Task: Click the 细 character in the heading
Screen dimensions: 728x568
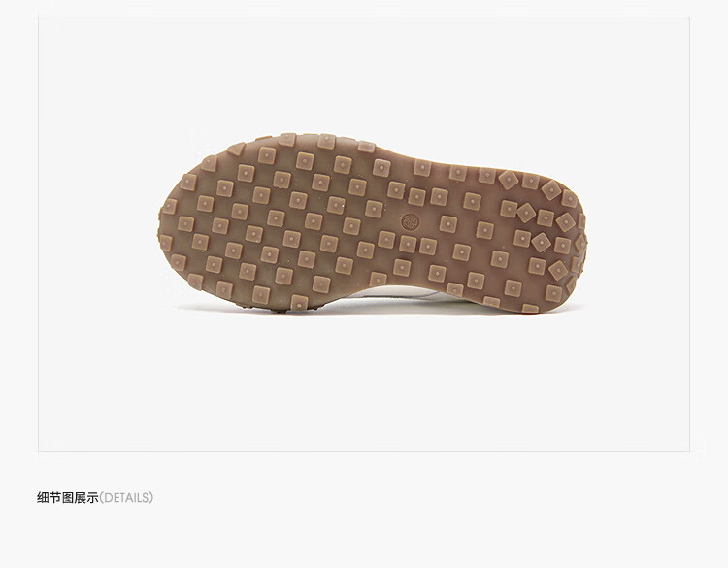Action: click(x=43, y=497)
